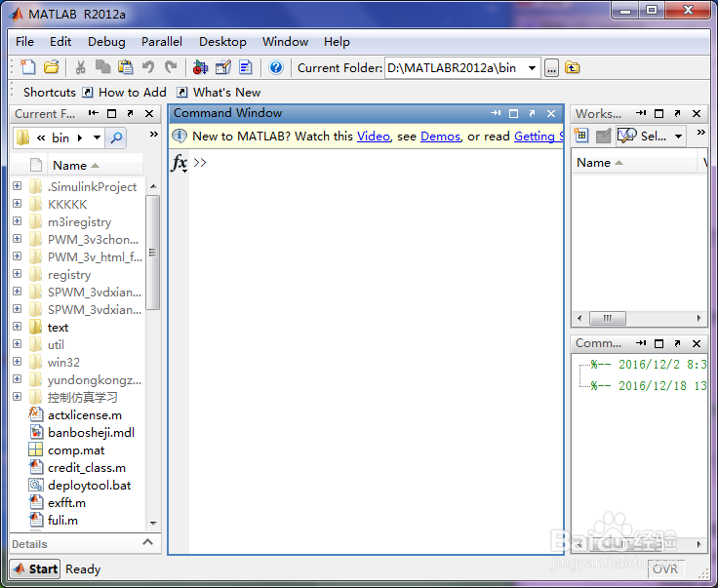Select the actxlicense.m file

pyautogui.click(x=85, y=415)
